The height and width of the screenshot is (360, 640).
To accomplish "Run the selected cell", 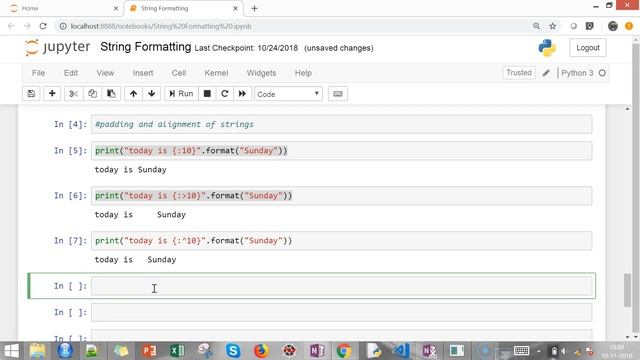I will pos(181,93).
